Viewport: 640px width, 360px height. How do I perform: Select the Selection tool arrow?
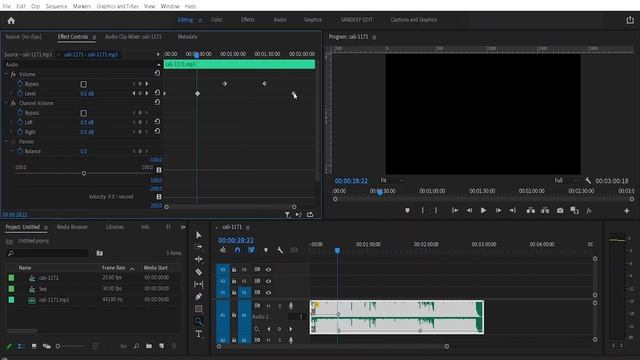click(x=198, y=235)
